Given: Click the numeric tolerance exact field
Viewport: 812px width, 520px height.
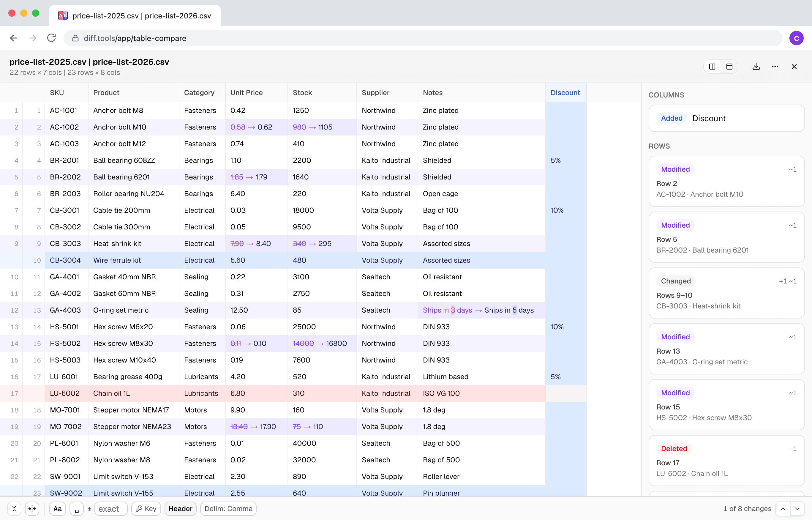Looking at the screenshot, I should click(x=111, y=508).
